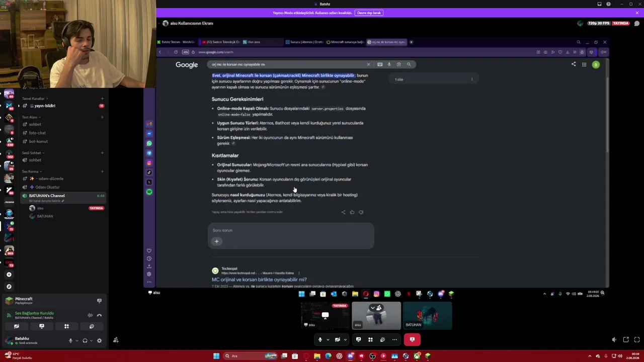
Task: Join the sohbet voice channel under Sesli Sohbet
Action: tap(63, 160)
